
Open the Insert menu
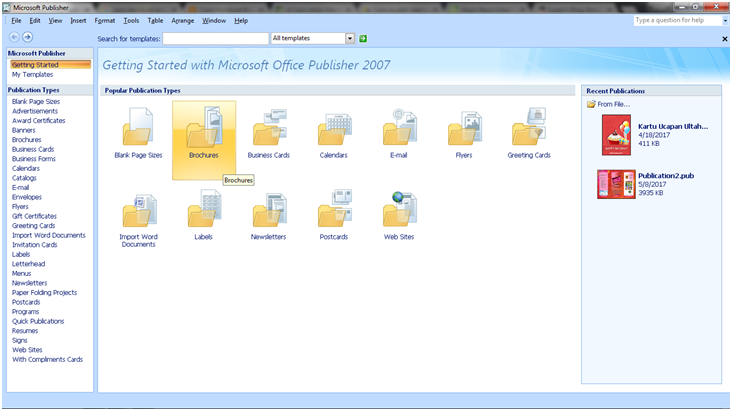tap(78, 21)
